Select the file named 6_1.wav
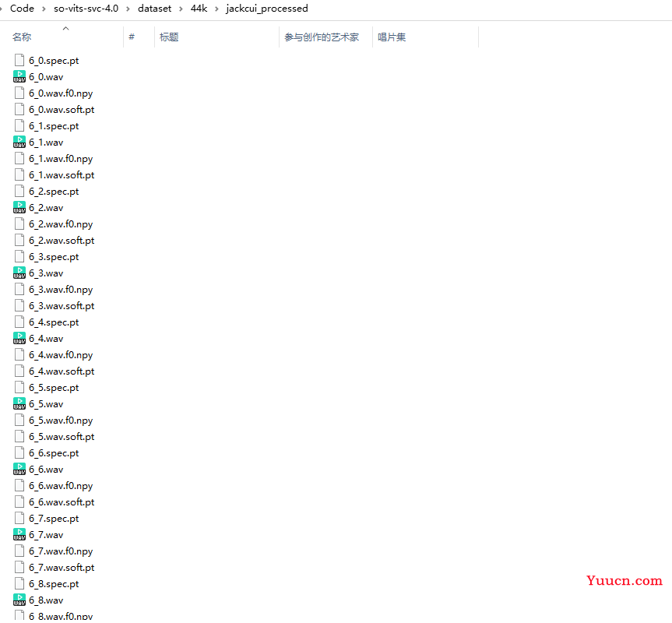This screenshot has height=623, width=672. 46,143
